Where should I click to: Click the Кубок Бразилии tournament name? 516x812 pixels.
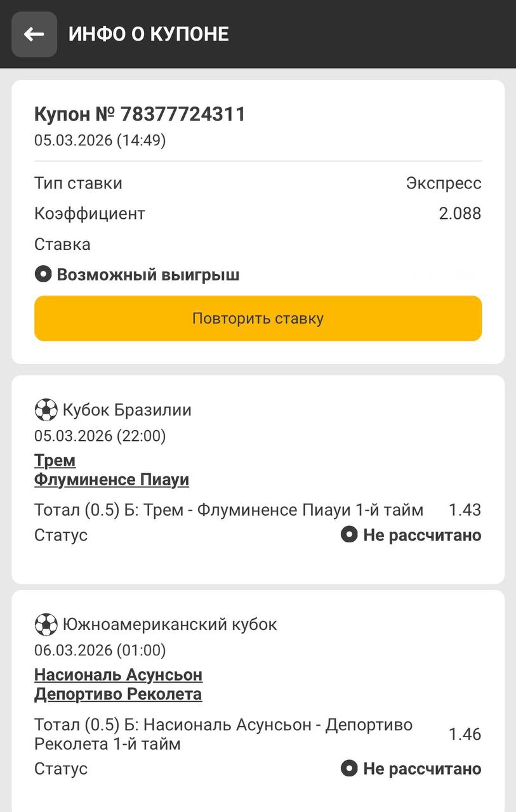(127, 410)
